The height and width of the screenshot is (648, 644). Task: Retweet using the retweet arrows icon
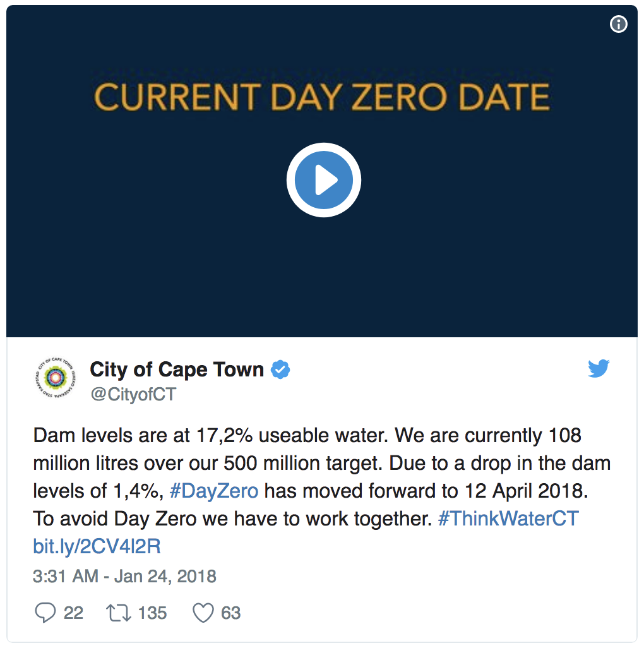point(119,613)
